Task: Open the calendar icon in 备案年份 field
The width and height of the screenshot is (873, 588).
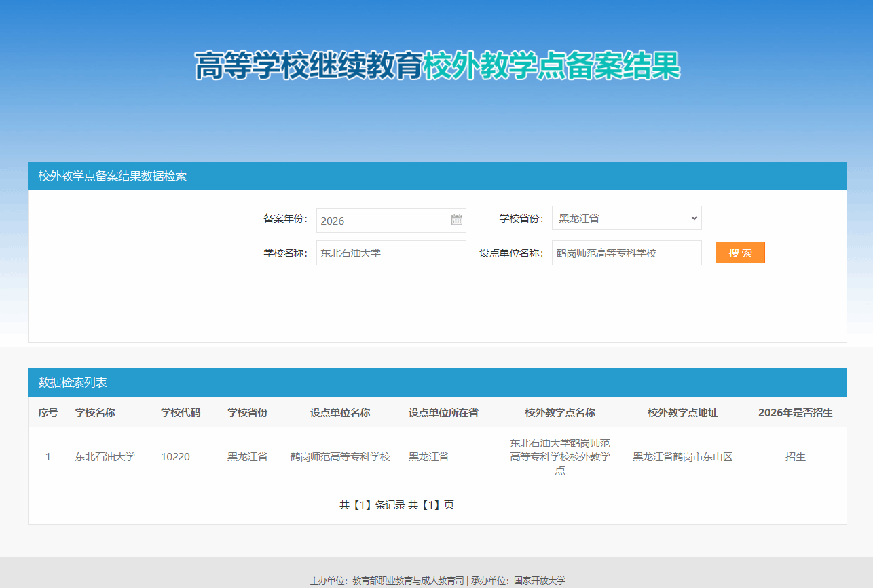Action: (457, 219)
